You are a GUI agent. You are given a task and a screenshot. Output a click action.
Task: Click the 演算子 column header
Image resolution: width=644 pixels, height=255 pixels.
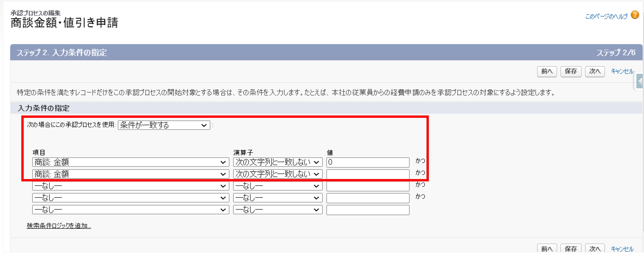pos(243,152)
